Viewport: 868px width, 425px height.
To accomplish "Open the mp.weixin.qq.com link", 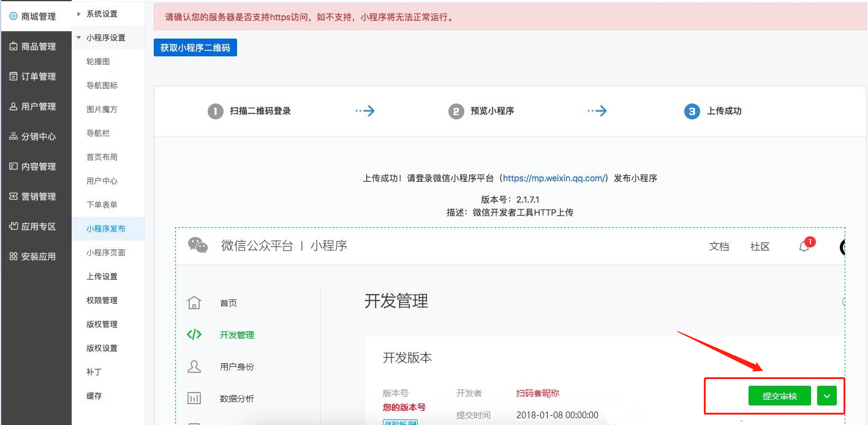I will (x=554, y=178).
